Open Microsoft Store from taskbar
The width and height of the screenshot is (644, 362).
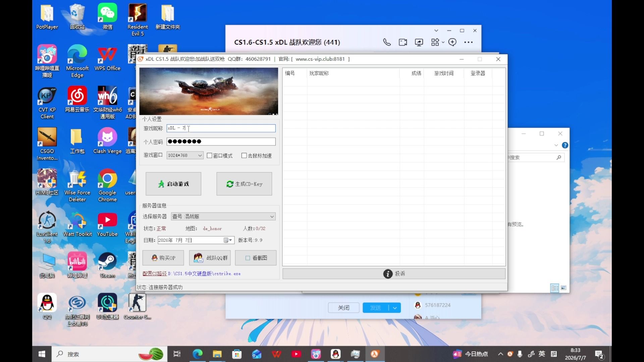tap(237, 354)
